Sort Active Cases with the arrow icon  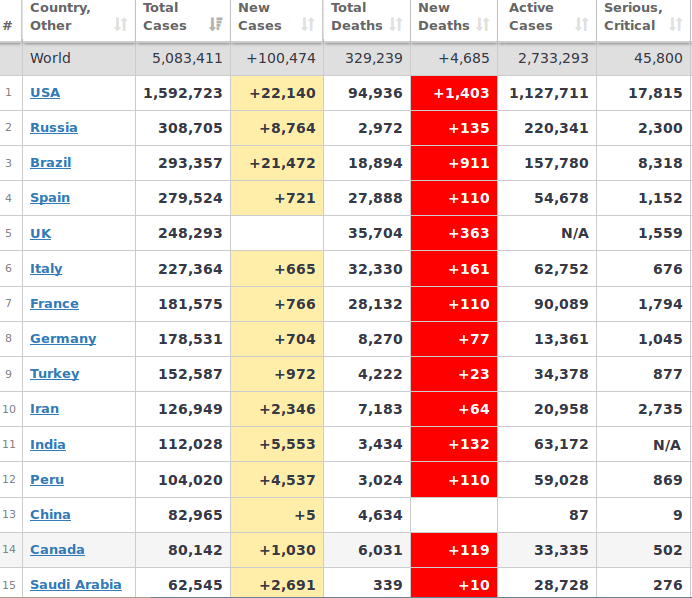(x=582, y=25)
